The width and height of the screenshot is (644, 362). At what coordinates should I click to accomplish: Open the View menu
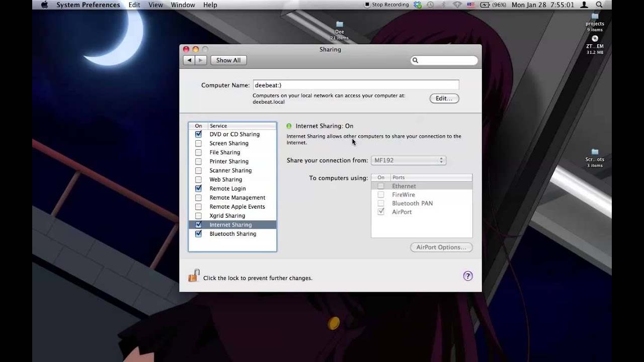(x=155, y=5)
